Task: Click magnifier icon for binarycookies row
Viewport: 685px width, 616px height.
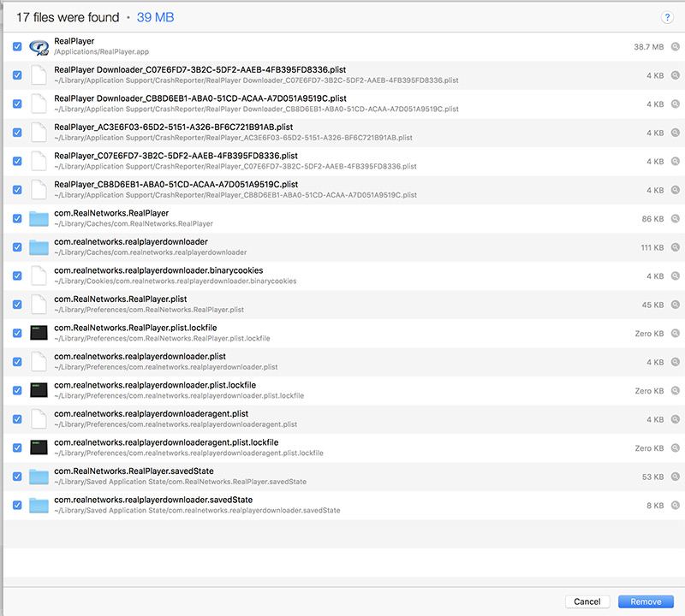Action: [676, 275]
